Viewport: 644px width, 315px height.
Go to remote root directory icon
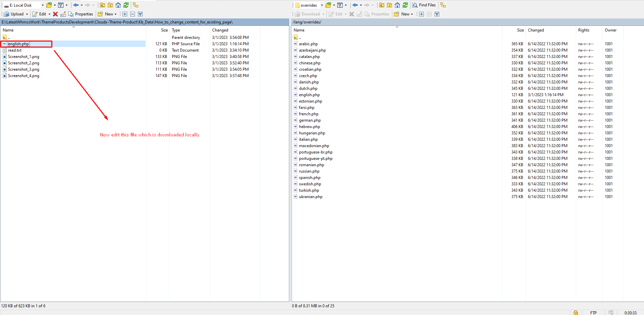389,5
